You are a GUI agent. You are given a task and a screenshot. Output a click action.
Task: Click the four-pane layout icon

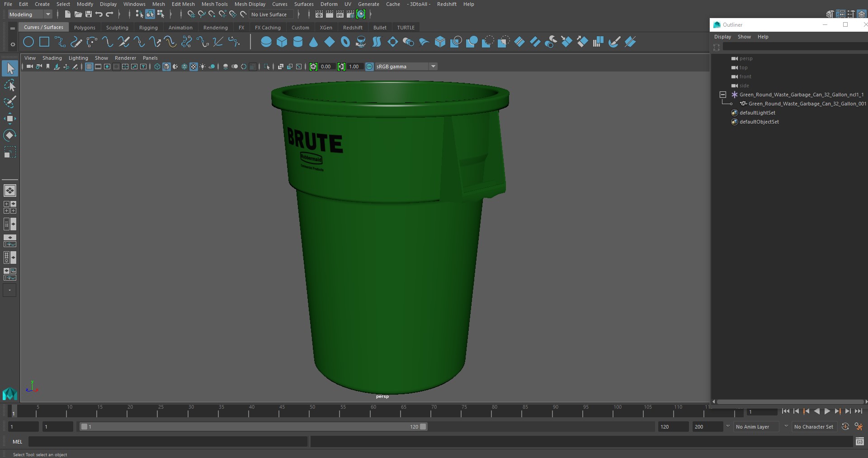[10, 207]
